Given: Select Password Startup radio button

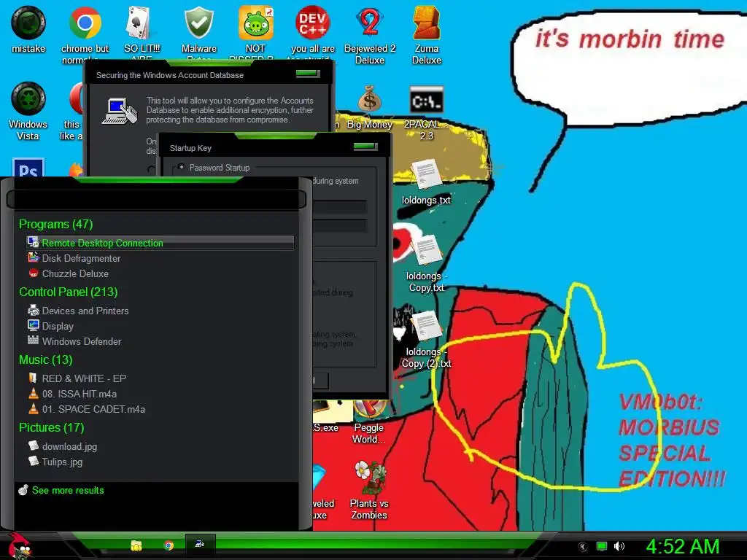Looking at the screenshot, I should [181, 167].
